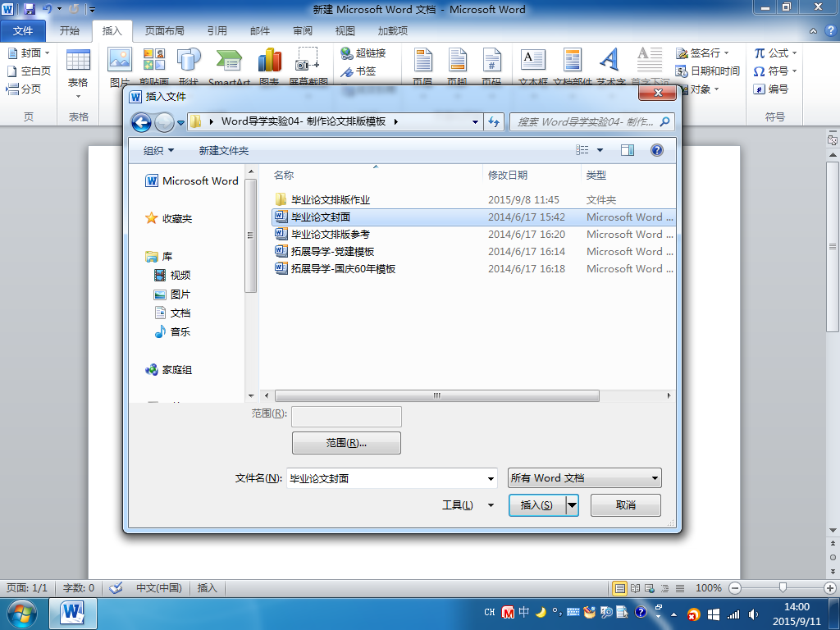
Task: Click Zoom In plus button
Action: [830, 587]
